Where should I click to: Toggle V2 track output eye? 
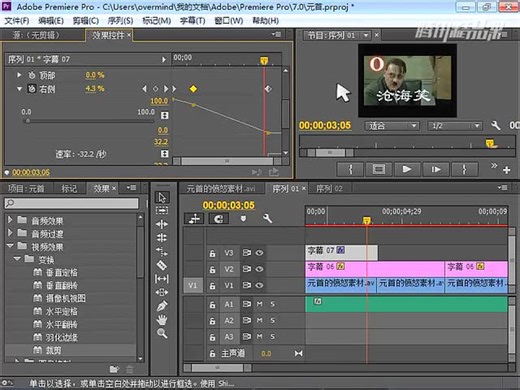pyautogui.click(x=259, y=269)
